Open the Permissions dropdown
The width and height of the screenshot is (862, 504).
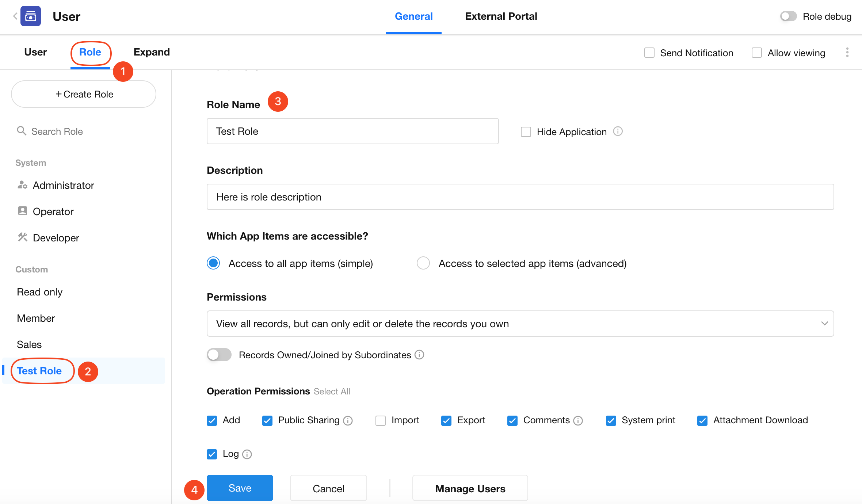[520, 324]
